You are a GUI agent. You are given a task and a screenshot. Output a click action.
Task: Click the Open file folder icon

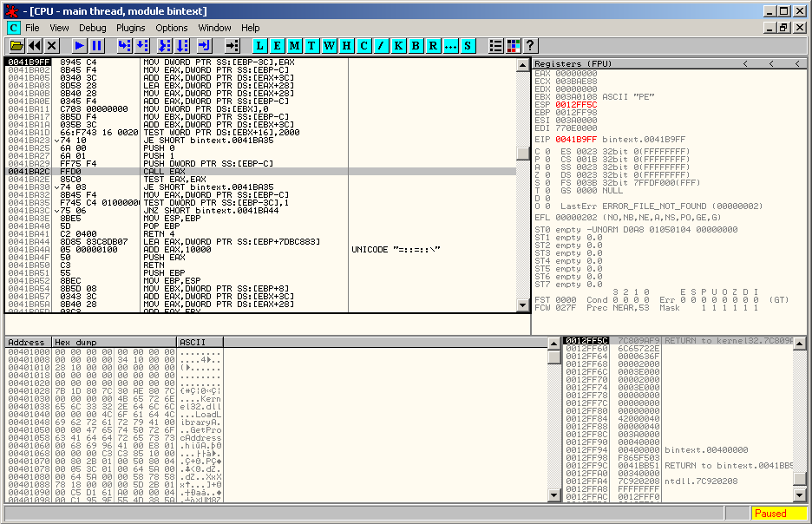click(16, 45)
